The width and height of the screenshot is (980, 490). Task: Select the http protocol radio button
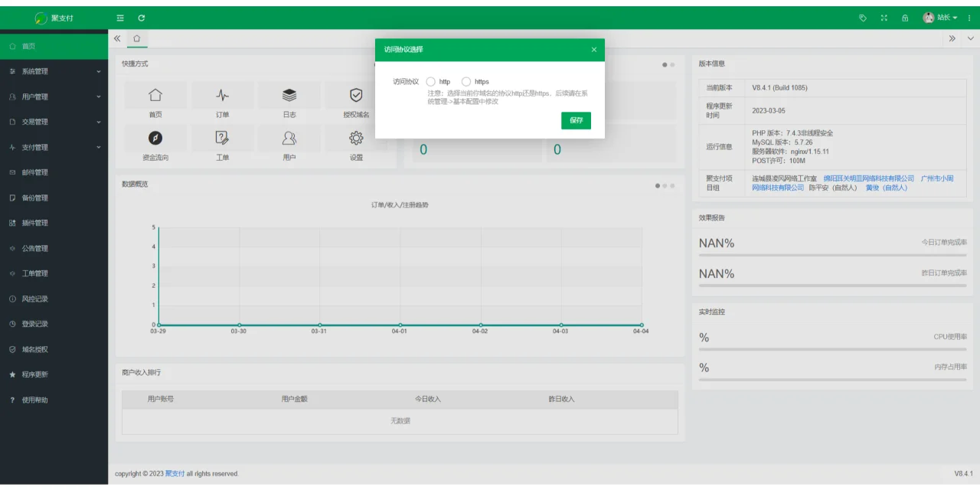point(431,82)
